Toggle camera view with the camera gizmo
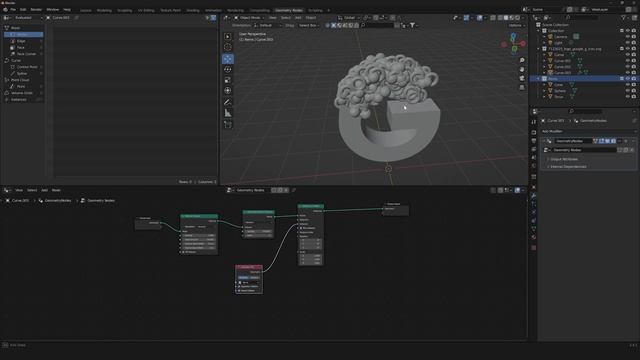640x360 pixels. pyautogui.click(x=522, y=78)
